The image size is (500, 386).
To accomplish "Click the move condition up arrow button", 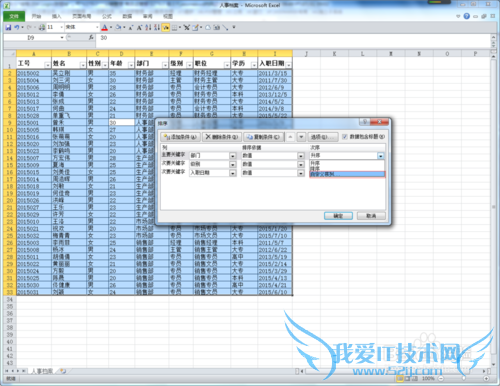I will (290, 137).
